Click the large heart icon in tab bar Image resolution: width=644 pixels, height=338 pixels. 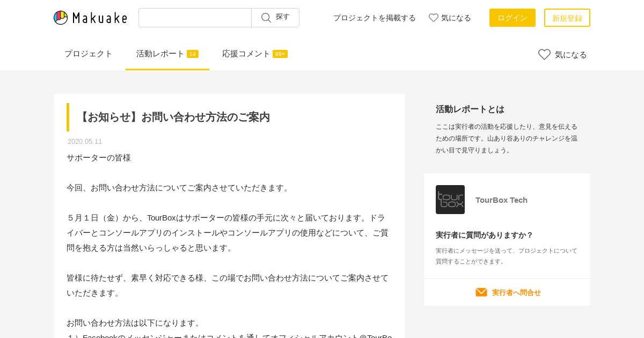pyautogui.click(x=544, y=54)
